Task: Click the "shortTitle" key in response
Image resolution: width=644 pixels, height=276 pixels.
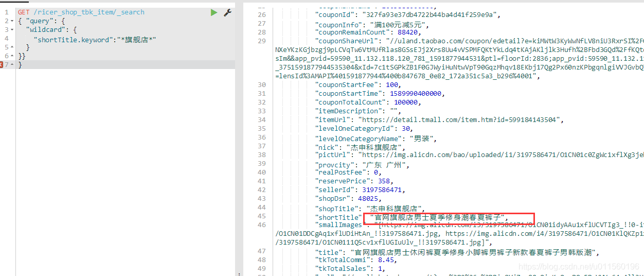Action: [338, 218]
